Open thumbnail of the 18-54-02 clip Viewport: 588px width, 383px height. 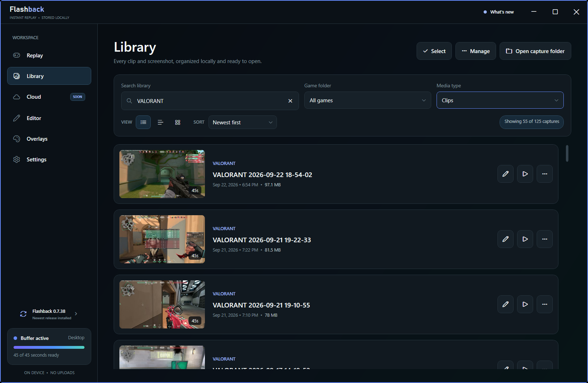tap(162, 174)
